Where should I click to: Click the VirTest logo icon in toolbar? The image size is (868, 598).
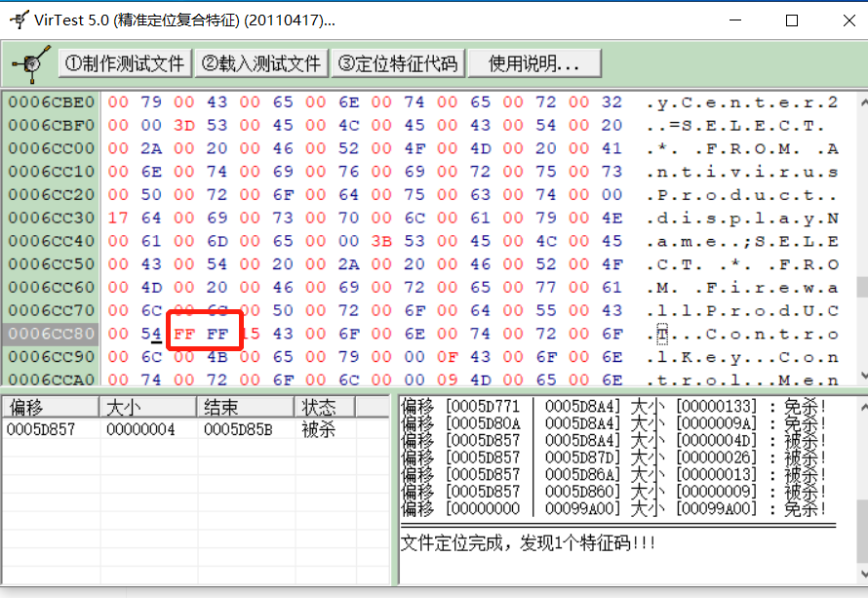pos(32,63)
